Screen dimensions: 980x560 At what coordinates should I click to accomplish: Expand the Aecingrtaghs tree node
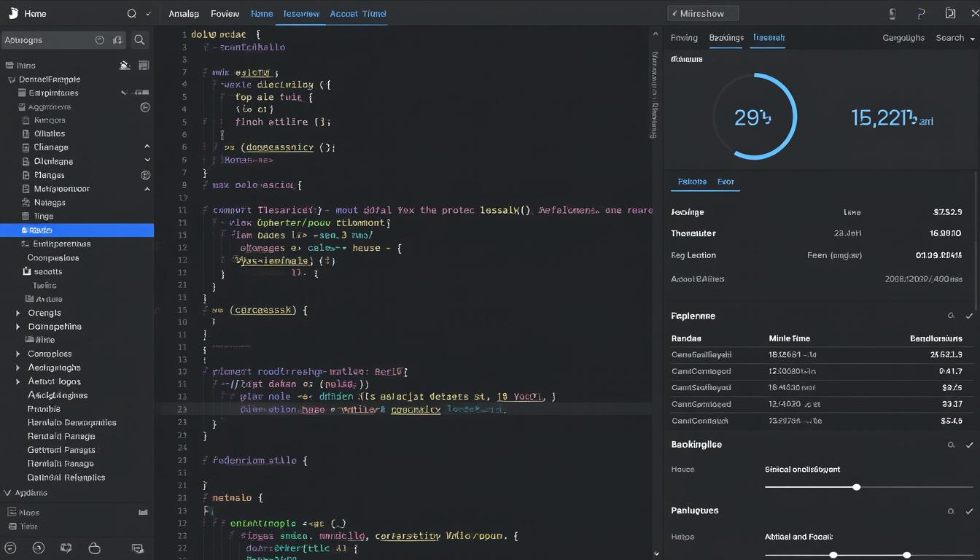(x=18, y=367)
